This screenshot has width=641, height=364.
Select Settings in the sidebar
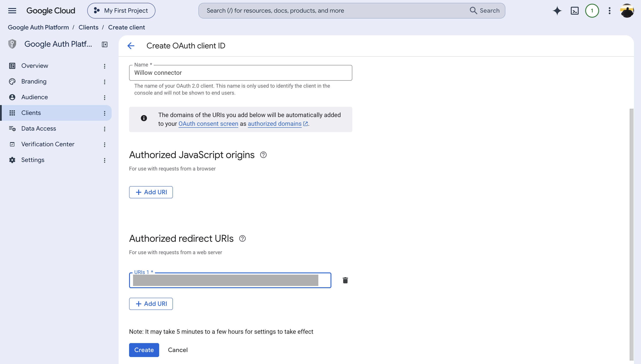coord(56,160)
